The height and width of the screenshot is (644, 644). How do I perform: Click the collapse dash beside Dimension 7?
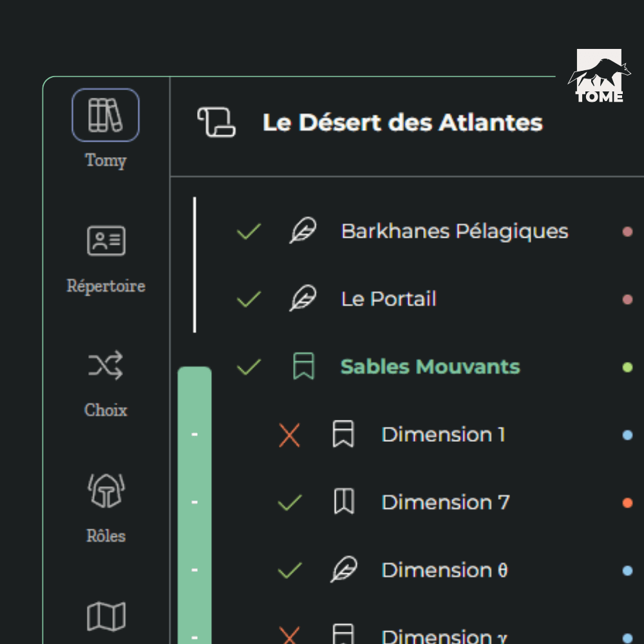(194, 502)
